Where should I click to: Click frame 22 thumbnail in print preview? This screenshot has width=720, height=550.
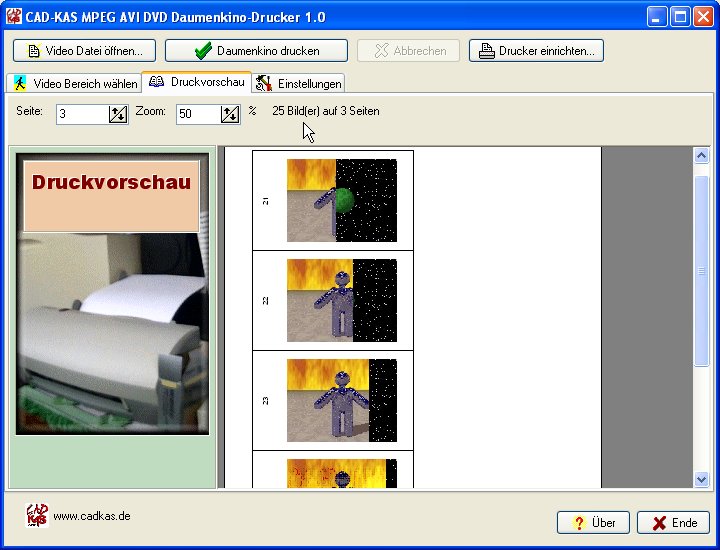coord(342,300)
